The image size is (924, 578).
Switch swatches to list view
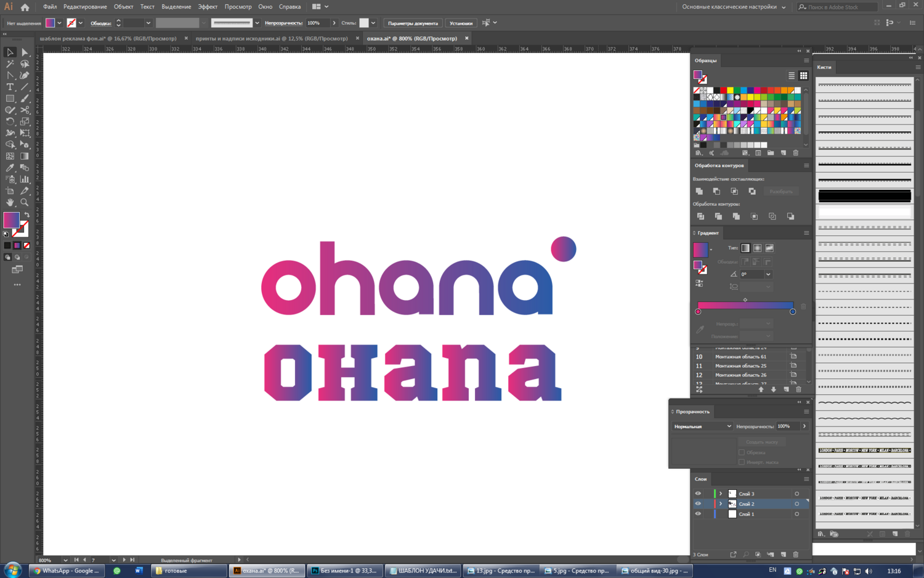(x=792, y=76)
